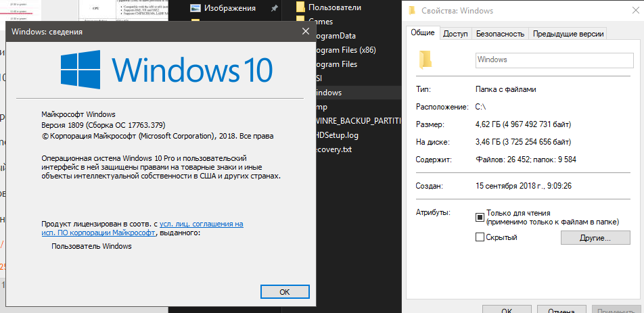Click the folder name field containing Windows
This screenshot has width=644, height=313.
[x=554, y=60]
